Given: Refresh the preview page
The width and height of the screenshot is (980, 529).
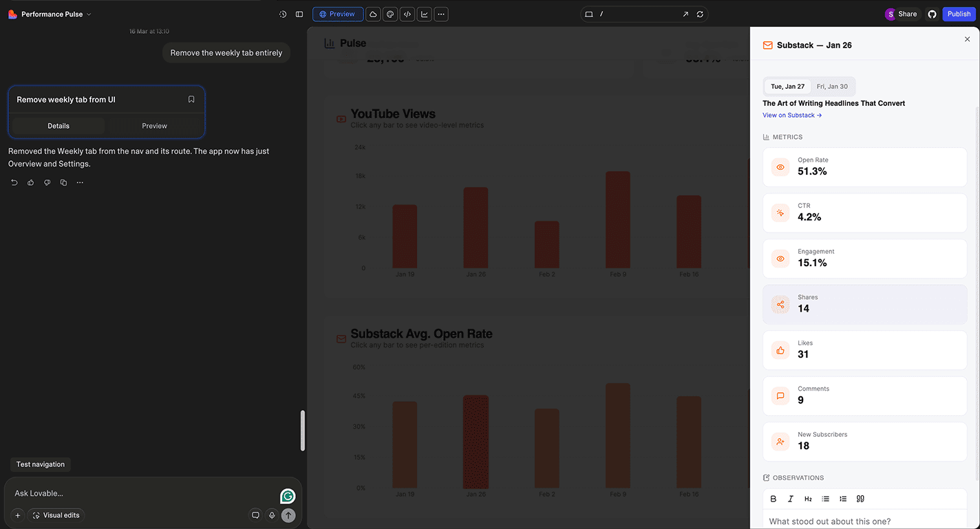Looking at the screenshot, I should click(x=700, y=14).
